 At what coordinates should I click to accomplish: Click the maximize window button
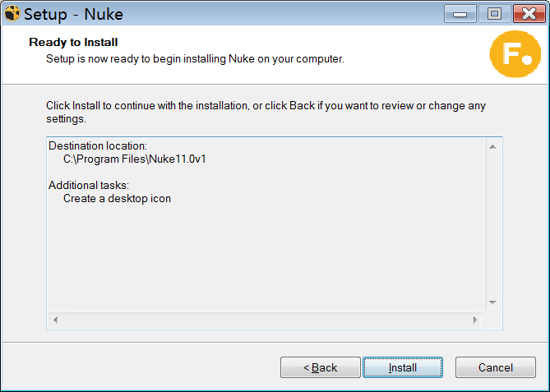click(x=494, y=14)
